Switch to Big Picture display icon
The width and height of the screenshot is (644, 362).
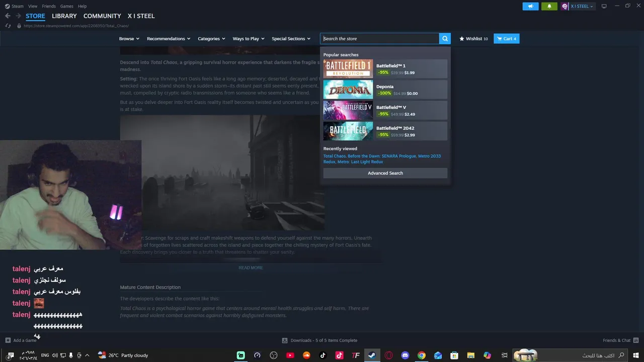604,6
